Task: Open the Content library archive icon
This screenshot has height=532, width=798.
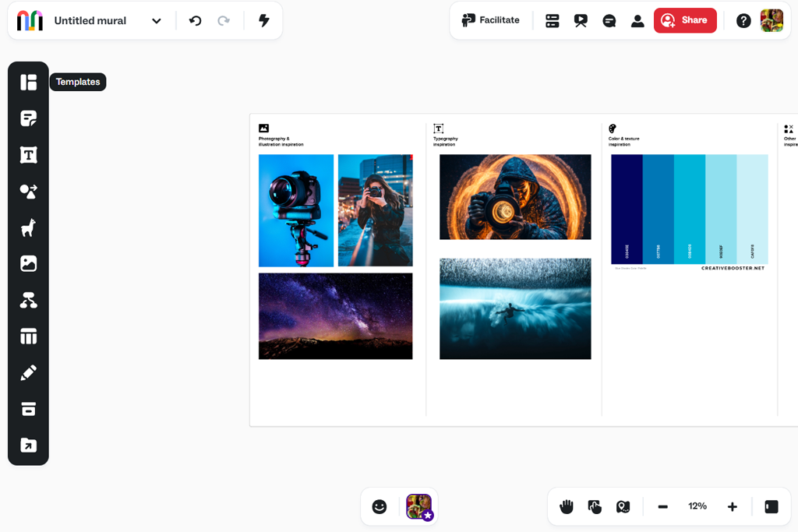Action: 29,410
